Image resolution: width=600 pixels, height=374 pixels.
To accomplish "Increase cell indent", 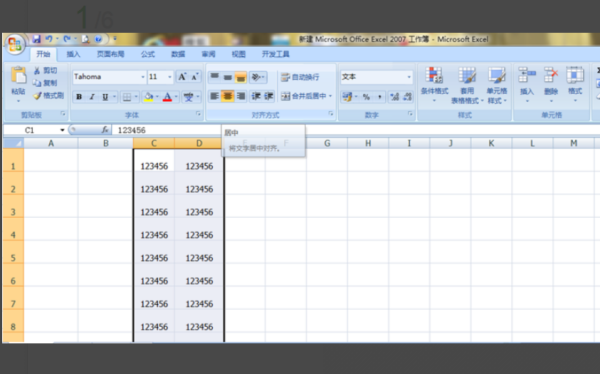I will coord(269,96).
